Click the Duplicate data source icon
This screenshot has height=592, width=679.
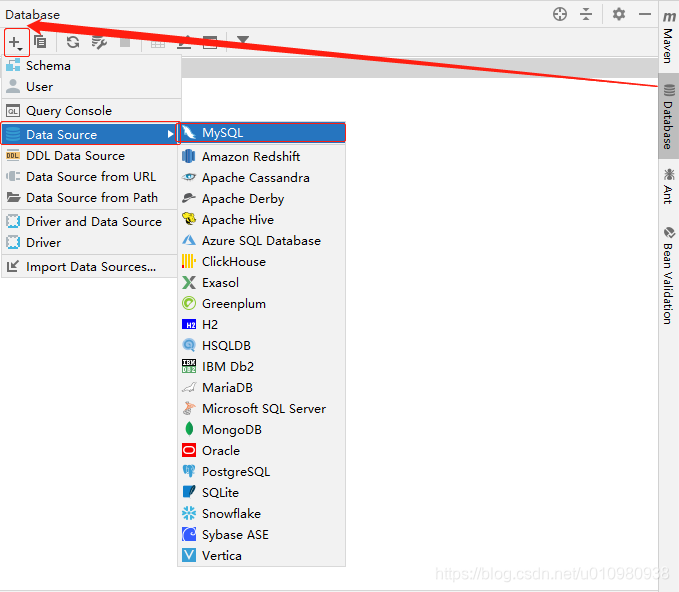(x=40, y=42)
